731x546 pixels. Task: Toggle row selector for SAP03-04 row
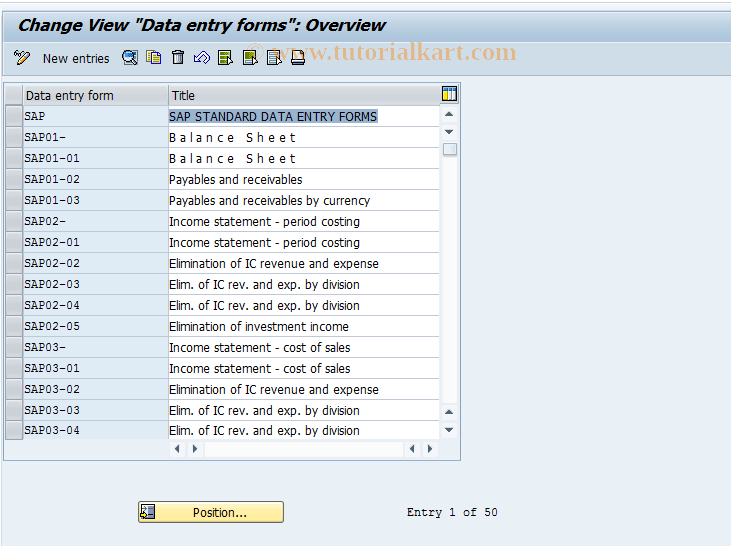14,430
